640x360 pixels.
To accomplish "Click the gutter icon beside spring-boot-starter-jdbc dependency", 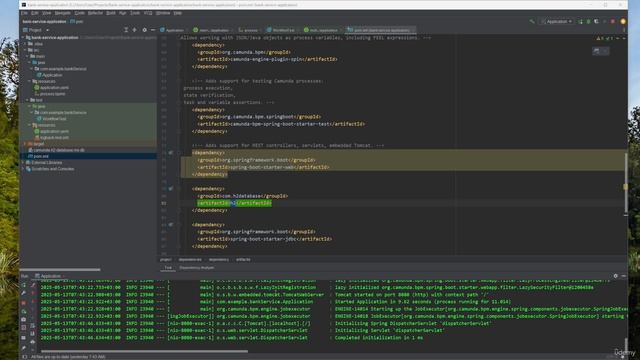I will (x=171, y=224).
